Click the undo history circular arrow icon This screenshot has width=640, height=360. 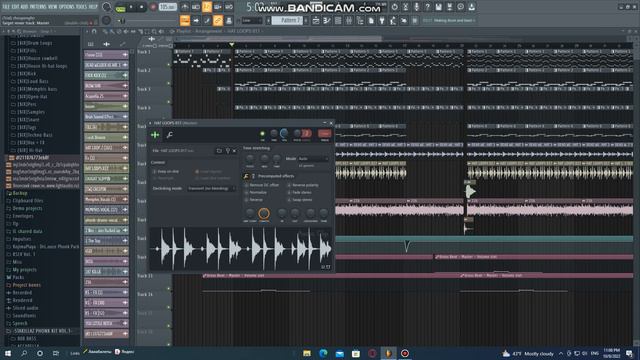(x=394, y=7)
